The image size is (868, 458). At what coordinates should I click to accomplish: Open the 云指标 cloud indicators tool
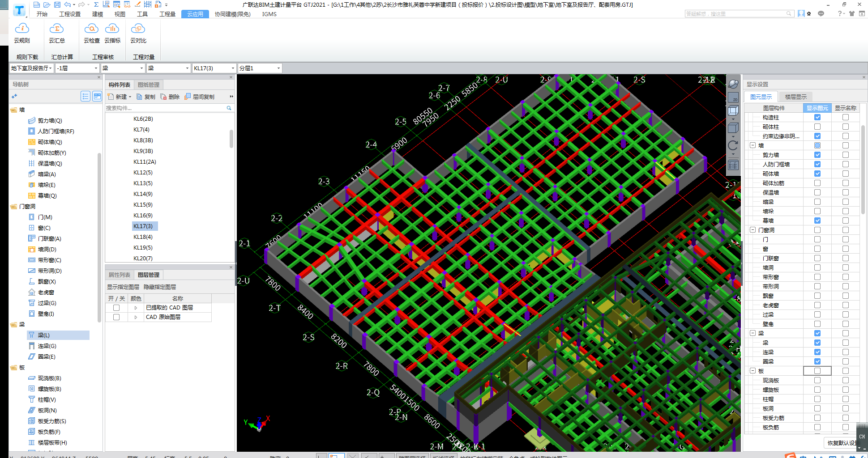coord(112,34)
